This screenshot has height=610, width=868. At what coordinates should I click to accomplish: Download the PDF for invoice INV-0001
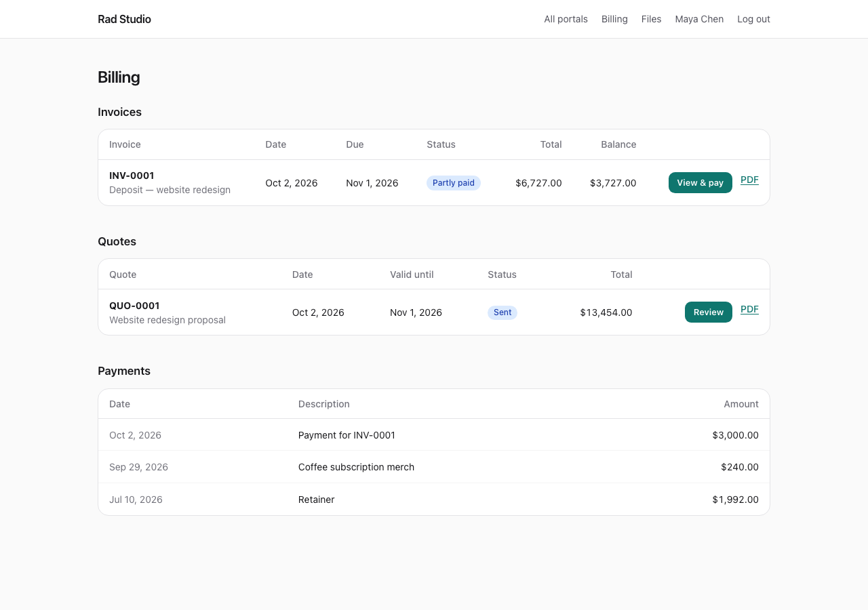click(749, 180)
